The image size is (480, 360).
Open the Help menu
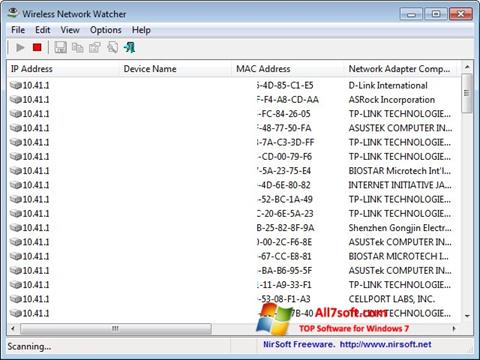pyautogui.click(x=141, y=30)
